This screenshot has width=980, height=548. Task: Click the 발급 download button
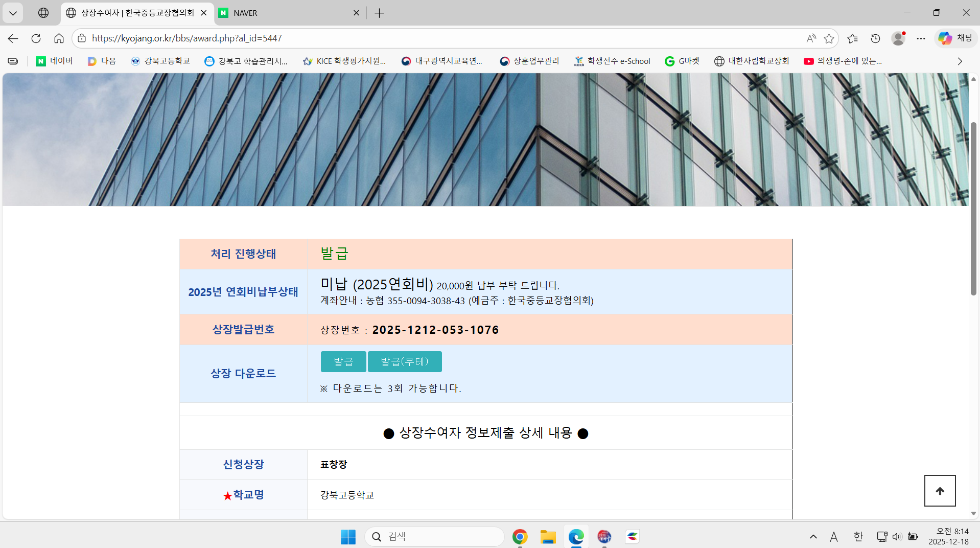pos(343,361)
